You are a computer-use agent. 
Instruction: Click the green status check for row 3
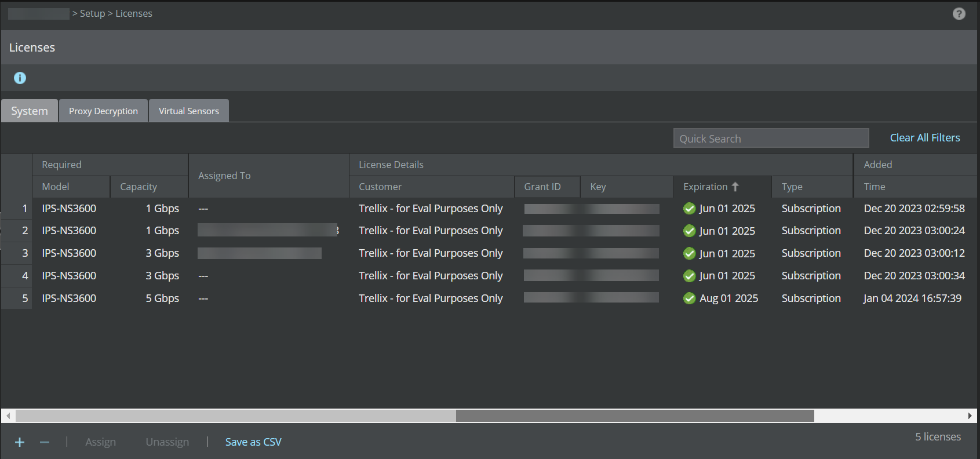coord(689,253)
